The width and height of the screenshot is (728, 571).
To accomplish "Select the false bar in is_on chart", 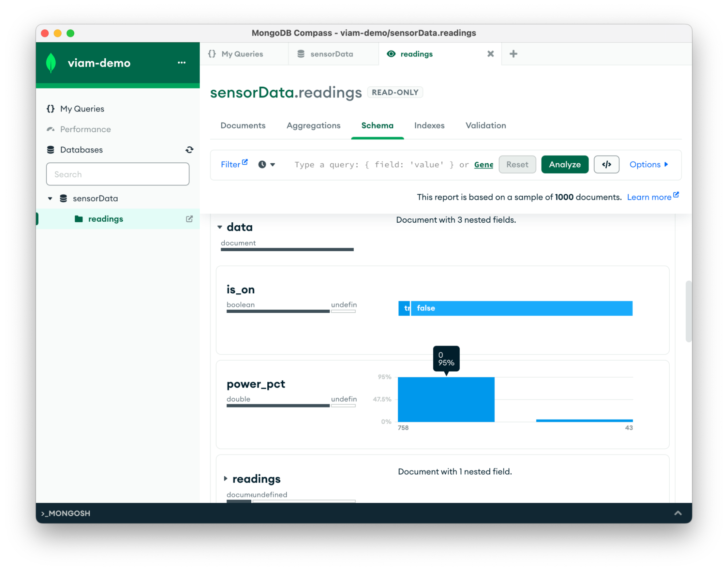I will pyautogui.click(x=521, y=308).
